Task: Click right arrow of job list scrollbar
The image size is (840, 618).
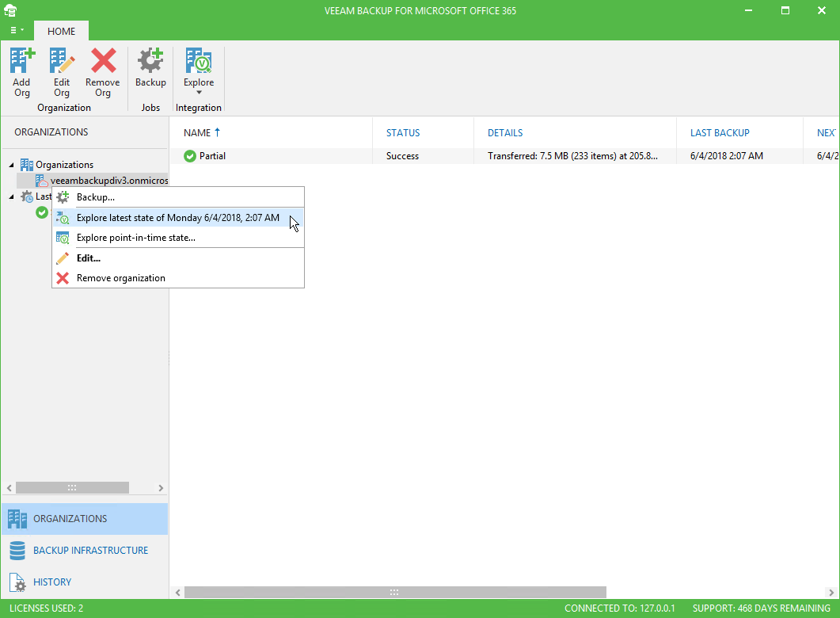Action: pyautogui.click(x=831, y=593)
